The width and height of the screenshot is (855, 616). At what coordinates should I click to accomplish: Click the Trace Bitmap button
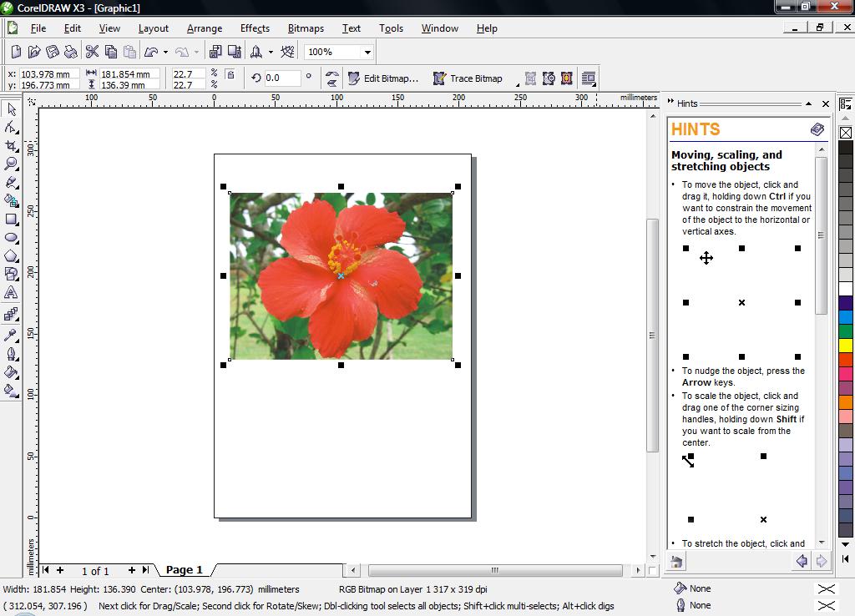(x=468, y=78)
